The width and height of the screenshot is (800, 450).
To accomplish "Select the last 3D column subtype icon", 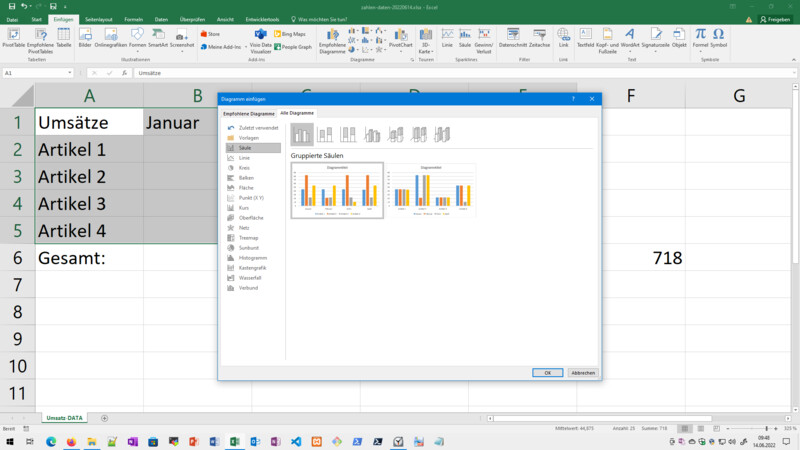I will [x=442, y=135].
